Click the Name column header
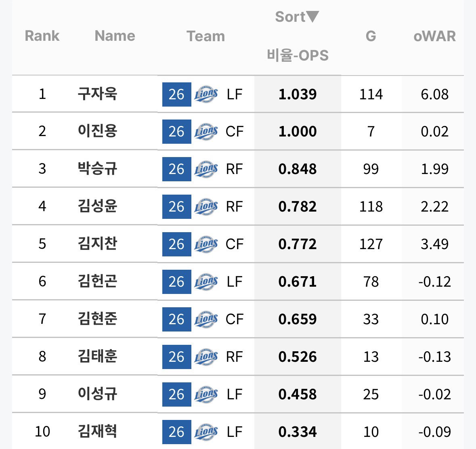Image resolution: width=476 pixels, height=449 pixels. pyautogui.click(x=115, y=36)
